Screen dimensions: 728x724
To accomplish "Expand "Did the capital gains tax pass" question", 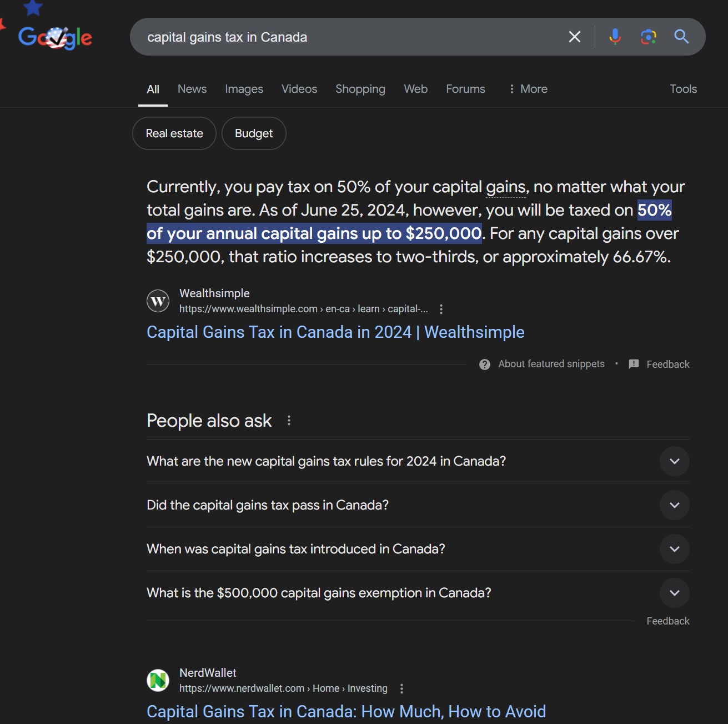I will coord(674,505).
